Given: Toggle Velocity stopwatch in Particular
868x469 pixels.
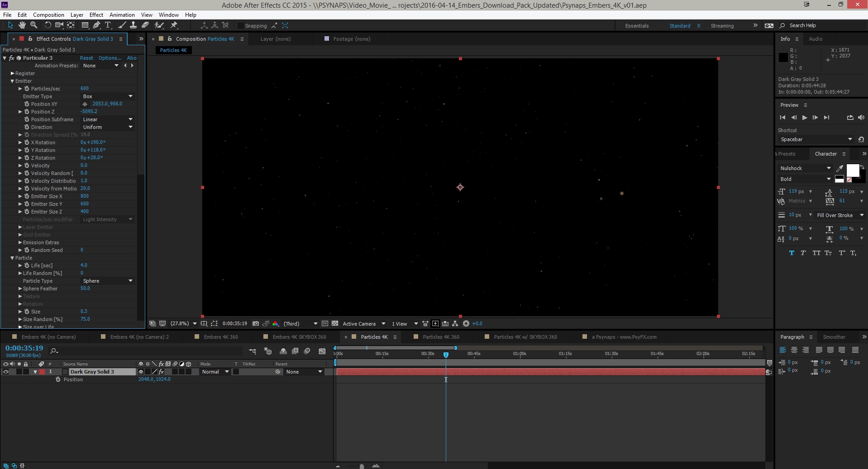Looking at the screenshot, I should [27, 166].
